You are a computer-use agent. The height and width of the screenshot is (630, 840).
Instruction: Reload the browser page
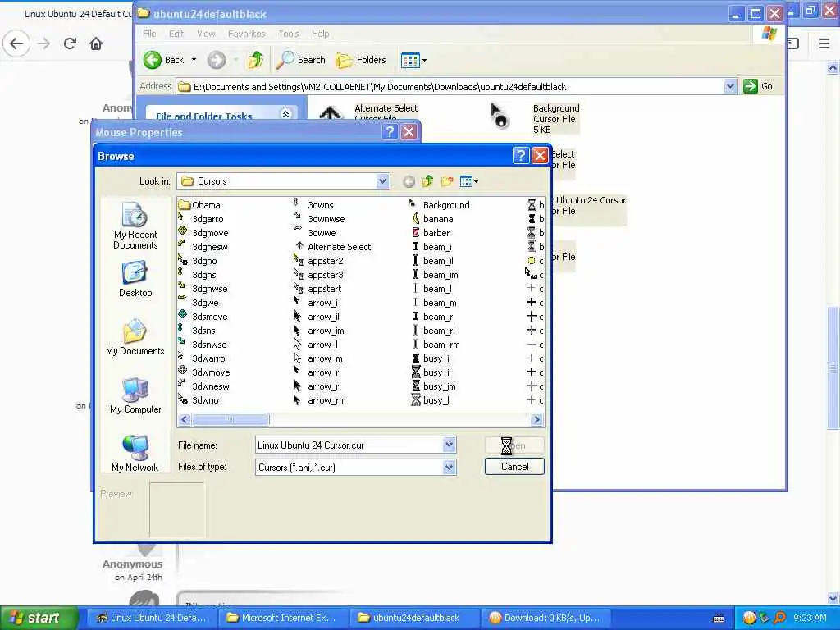[70, 43]
